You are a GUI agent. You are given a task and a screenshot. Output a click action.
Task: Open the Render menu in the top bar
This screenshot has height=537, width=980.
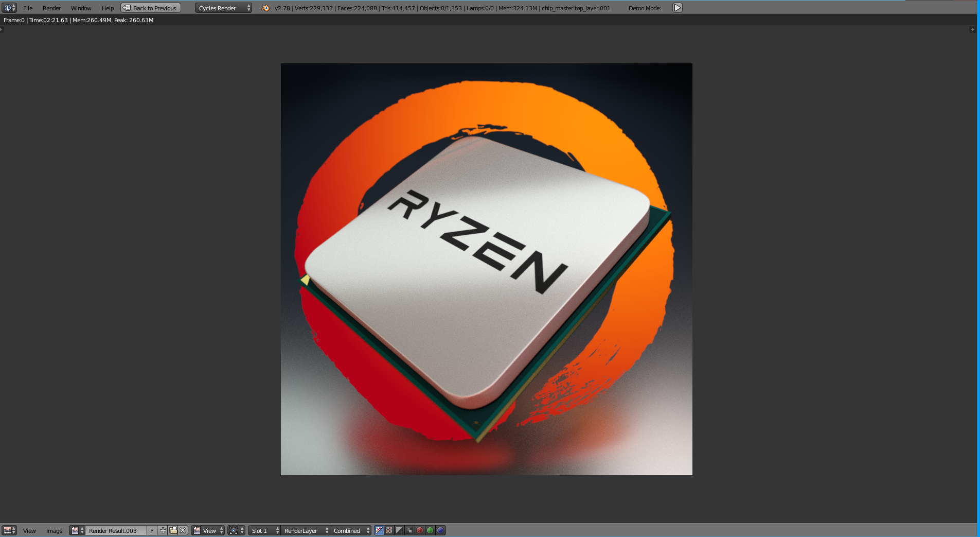click(x=51, y=8)
